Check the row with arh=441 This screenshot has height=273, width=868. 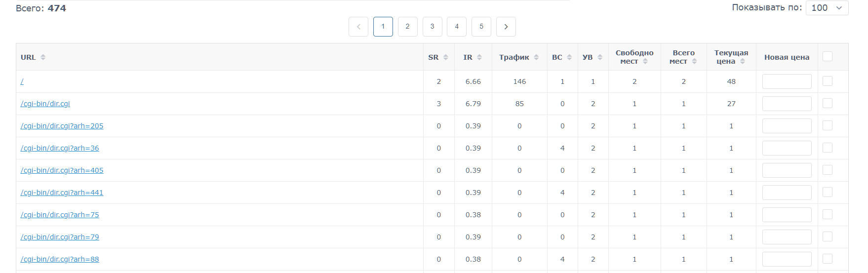click(x=828, y=192)
